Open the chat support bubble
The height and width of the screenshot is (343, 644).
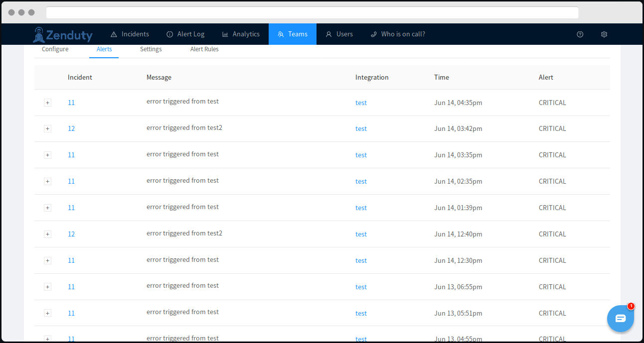[620, 319]
